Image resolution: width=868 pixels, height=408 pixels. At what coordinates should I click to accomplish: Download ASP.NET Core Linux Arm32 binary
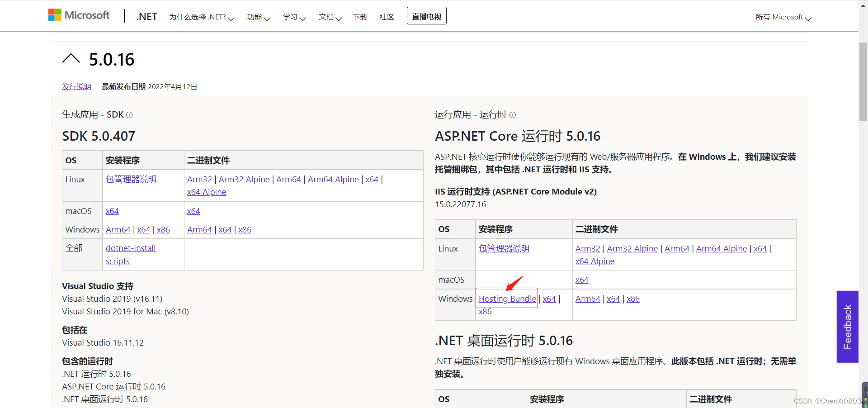pyautogui.click(x=588, y=248)
